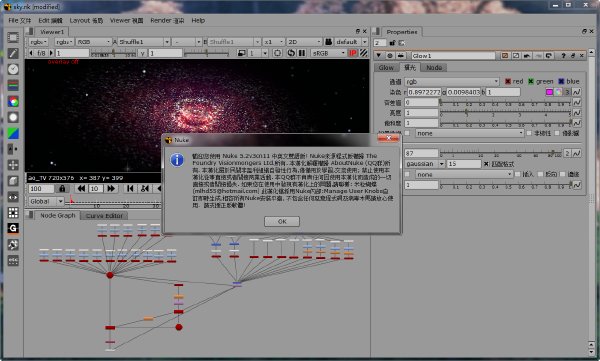Toggle the clipping warning striped icon
Image resolution: width=600 pixels, height=361 pixels.
[x=363, y=53]
